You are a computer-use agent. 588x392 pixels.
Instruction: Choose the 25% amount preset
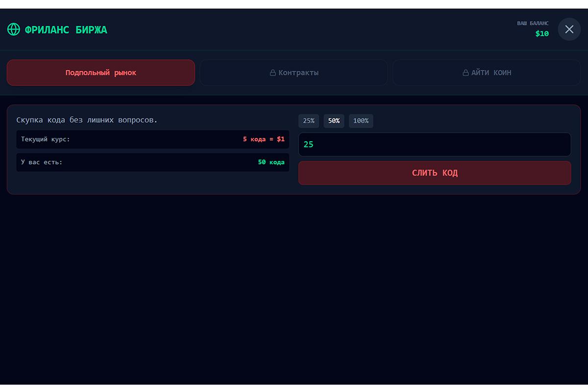pos(309,121)
